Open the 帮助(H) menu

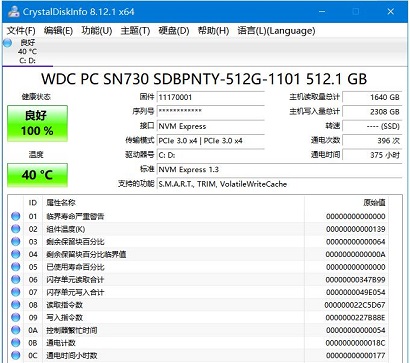coord(213,31)
